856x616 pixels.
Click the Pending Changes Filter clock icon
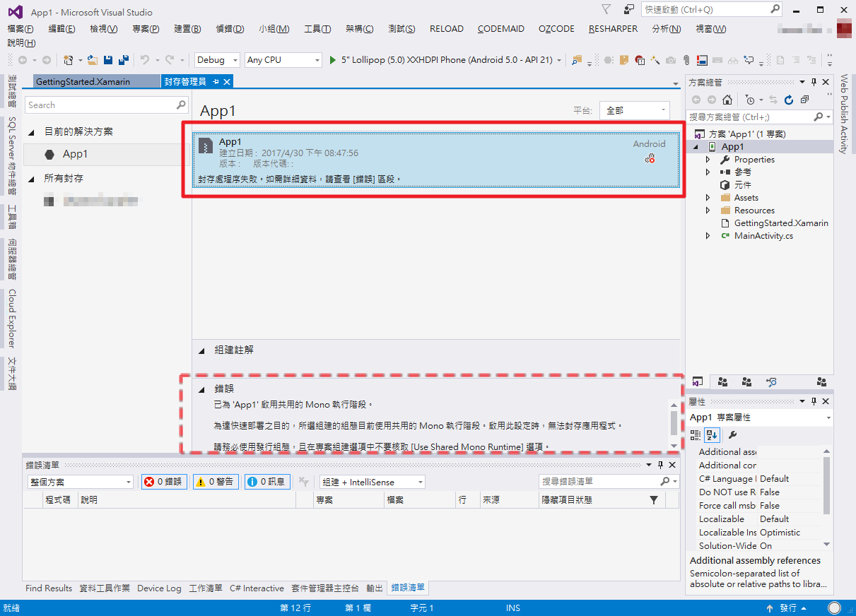pos(750,100)
